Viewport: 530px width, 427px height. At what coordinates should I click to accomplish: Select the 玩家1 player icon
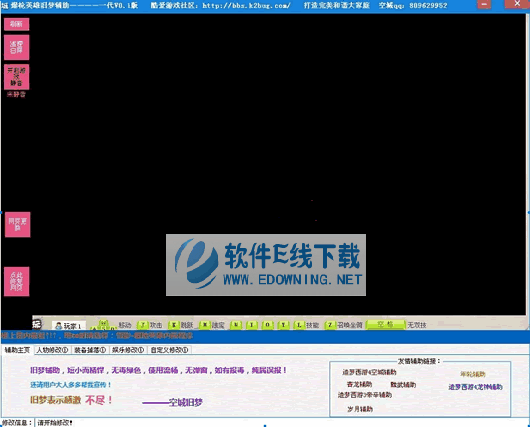click(68, 326)
